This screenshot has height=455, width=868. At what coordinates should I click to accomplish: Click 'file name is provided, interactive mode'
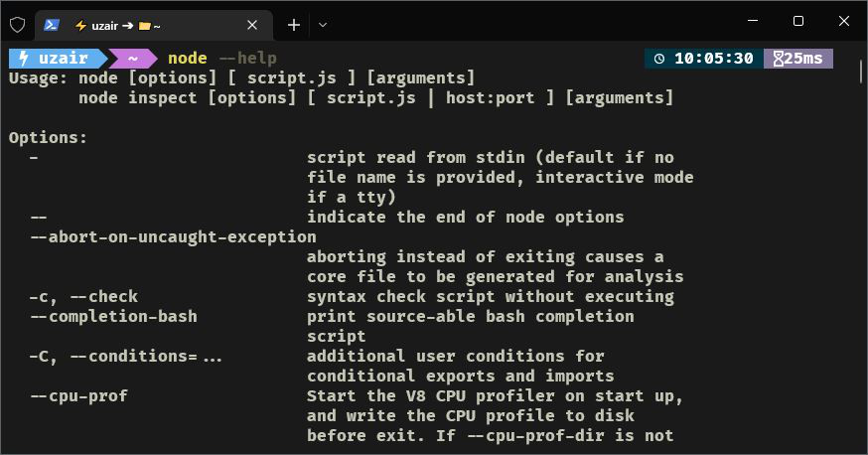pyautogui.click(x=501, y=177)
